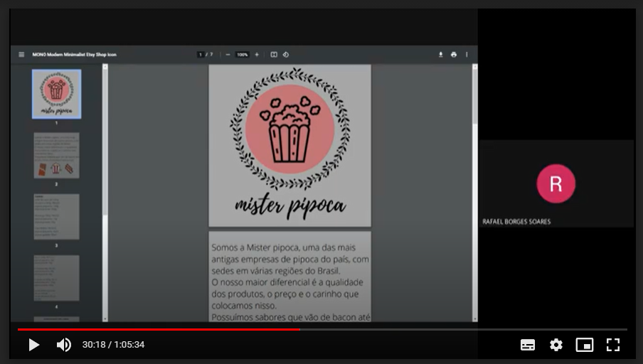Select page 2 thumbnail in sidebar
The height and width of the screenshot is (364, 643).
tap(56, 155)
